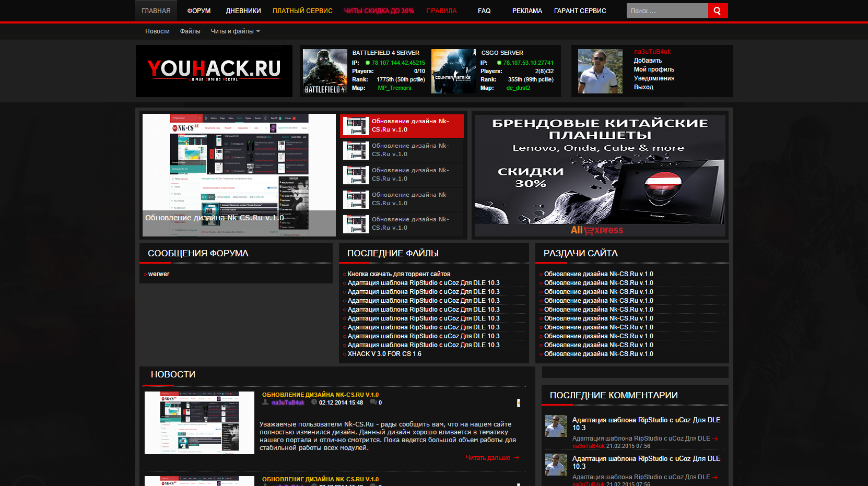Click the ПОСЛЕДНИЕ КОММЕНТАРИИ heading
The height and width of the screenshot is (486, 868).
pos(614,395)
